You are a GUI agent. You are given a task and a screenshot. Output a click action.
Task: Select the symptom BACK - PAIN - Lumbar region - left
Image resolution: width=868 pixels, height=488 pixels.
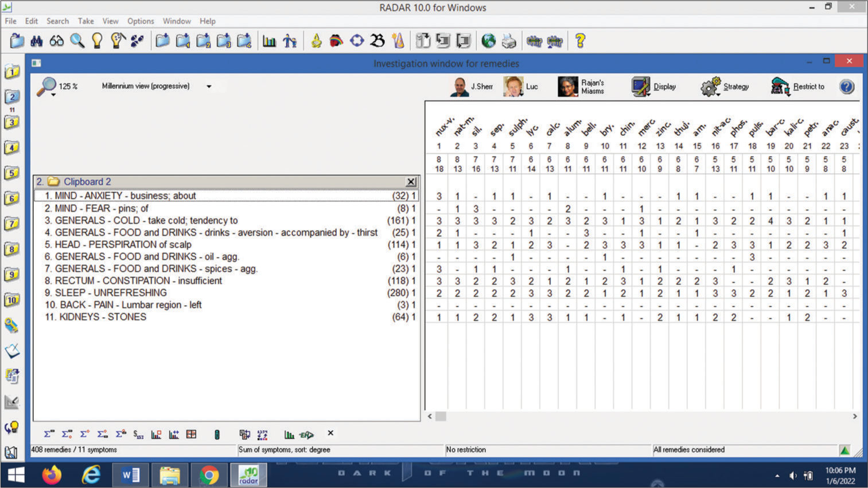pos(227,304)
